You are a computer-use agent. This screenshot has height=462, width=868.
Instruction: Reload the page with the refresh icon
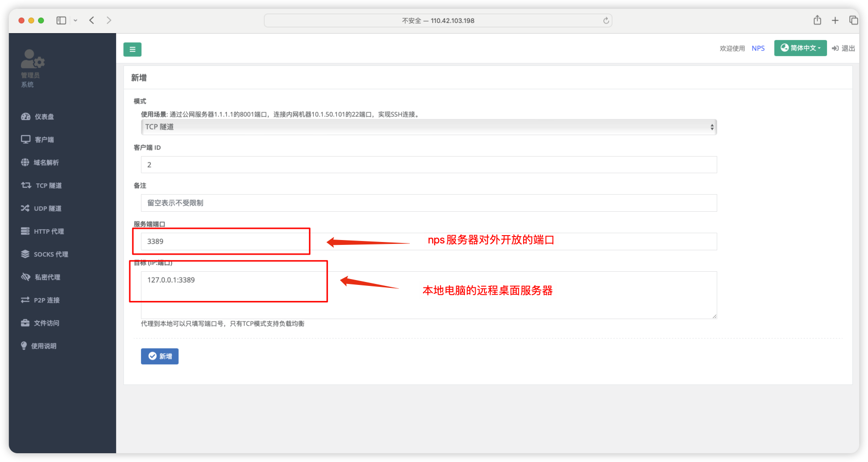[x=606, y=20]
